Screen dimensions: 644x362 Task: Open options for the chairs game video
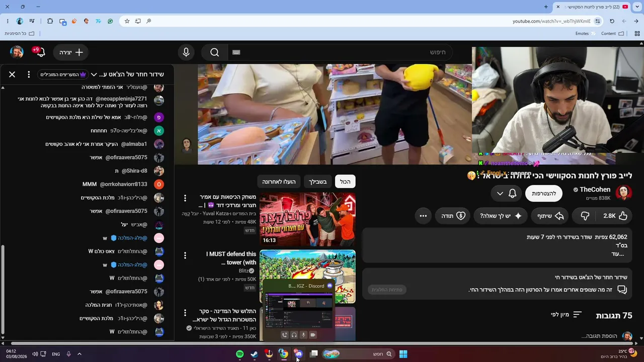(x=185, y=198)
